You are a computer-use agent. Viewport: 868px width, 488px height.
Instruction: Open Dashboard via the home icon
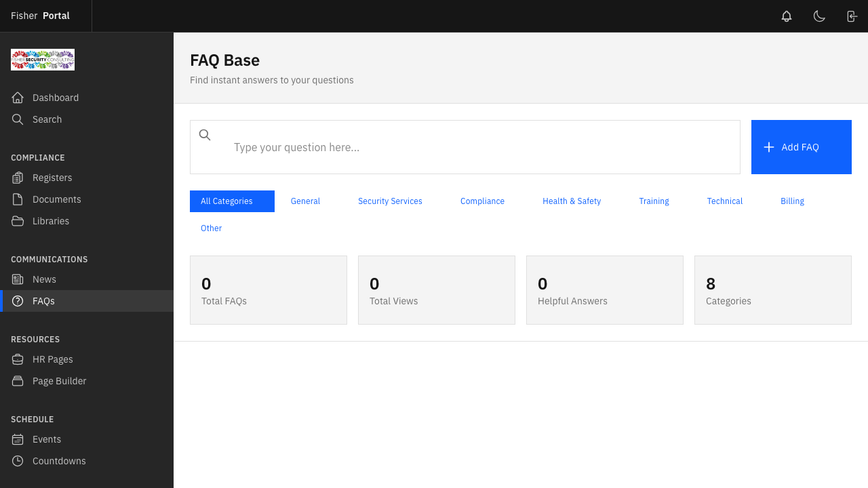pos(18,98)
